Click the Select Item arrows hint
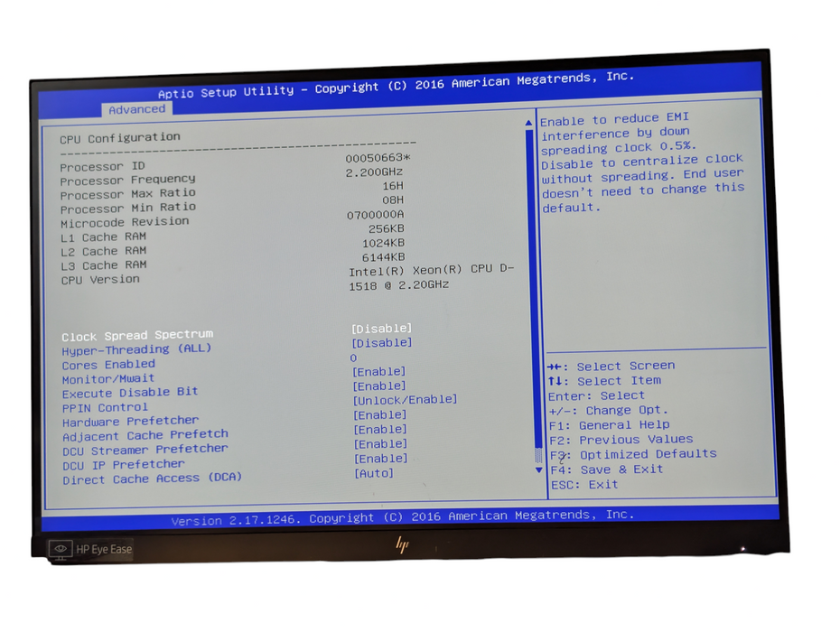 pyautogui.click(x=604, y=381)
